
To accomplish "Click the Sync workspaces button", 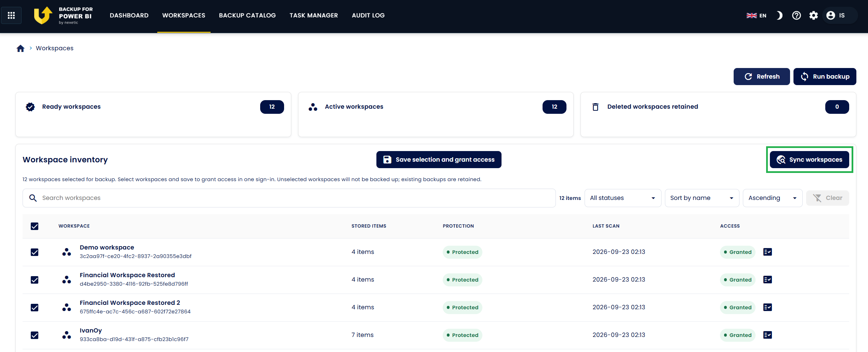I will pyautogui.click(x=810, y=160).
